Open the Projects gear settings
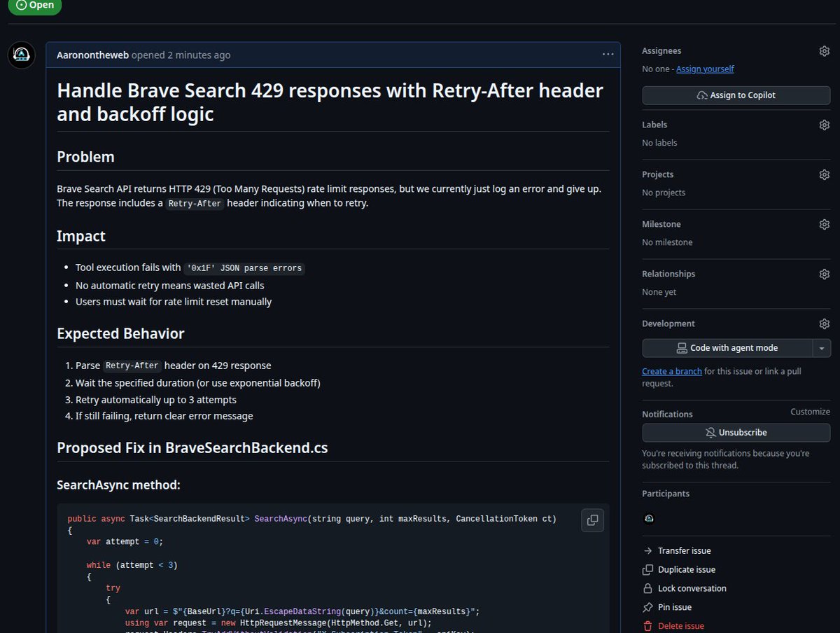The image size is (840, 633). coord(824,174)
